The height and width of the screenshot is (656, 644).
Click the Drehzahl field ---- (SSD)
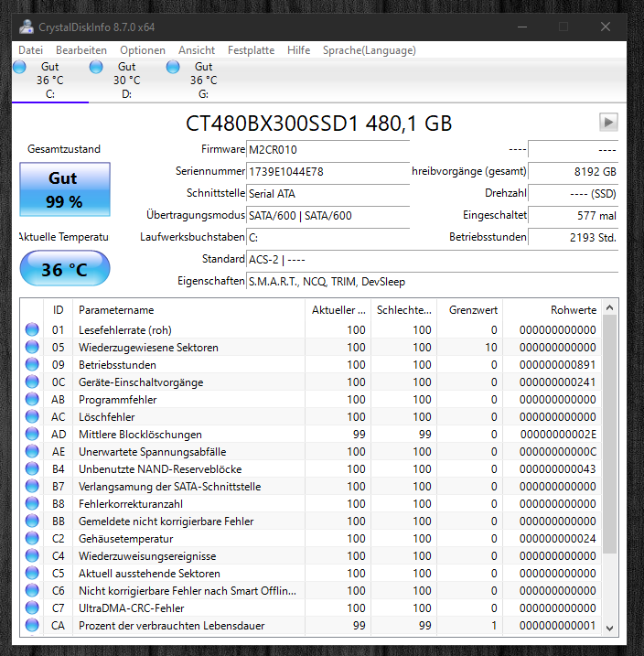pos(573,194)
